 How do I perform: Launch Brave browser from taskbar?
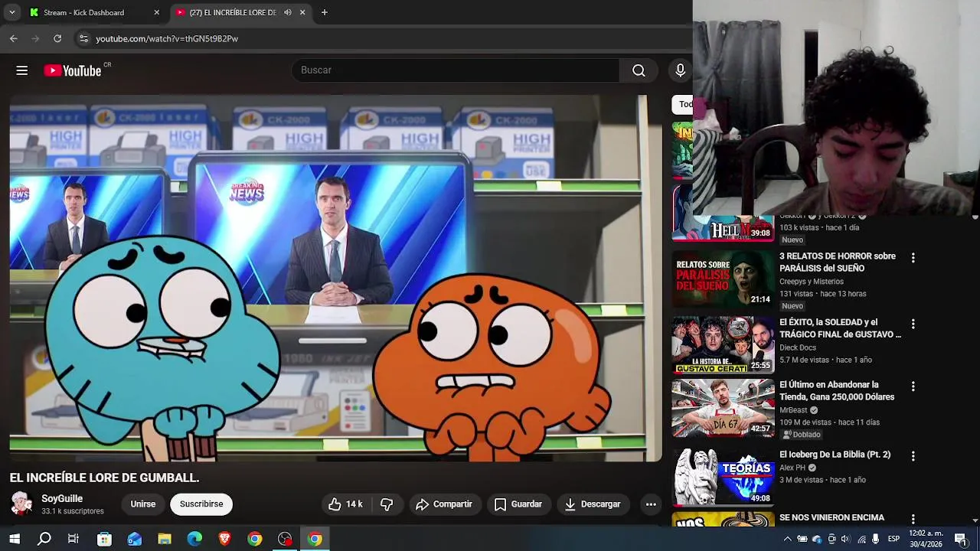click(224, 539)
